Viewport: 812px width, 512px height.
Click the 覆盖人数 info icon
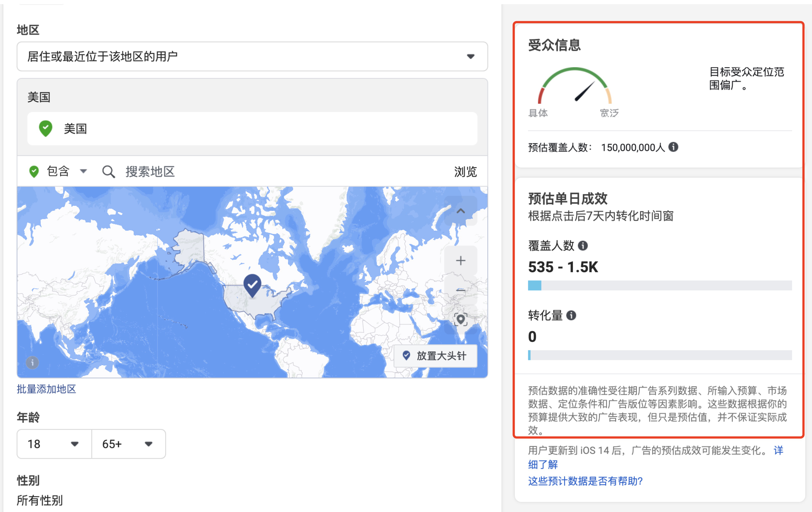582,246
